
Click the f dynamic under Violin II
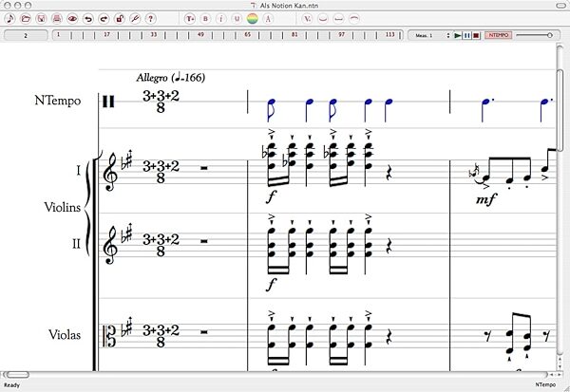(271, 285)
